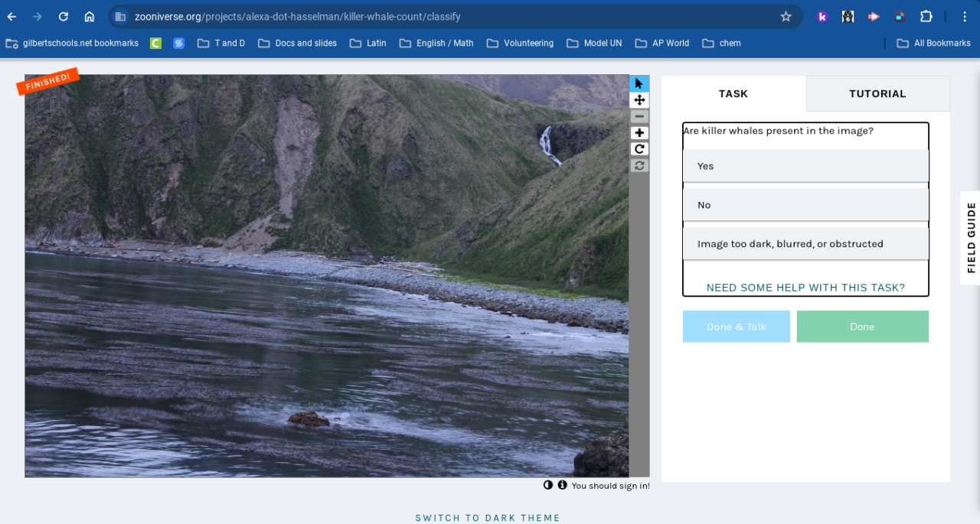Open the dark circular extension icon
This screenshot has width=980, height=524.
900,16
